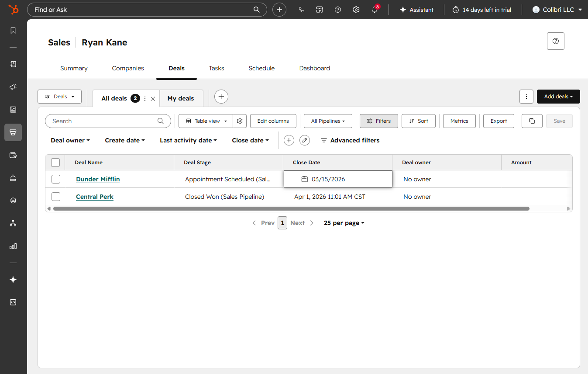Open the Bookmarks icon in the sidebar
Screen dimensions: 588x374
coord(13,31)
